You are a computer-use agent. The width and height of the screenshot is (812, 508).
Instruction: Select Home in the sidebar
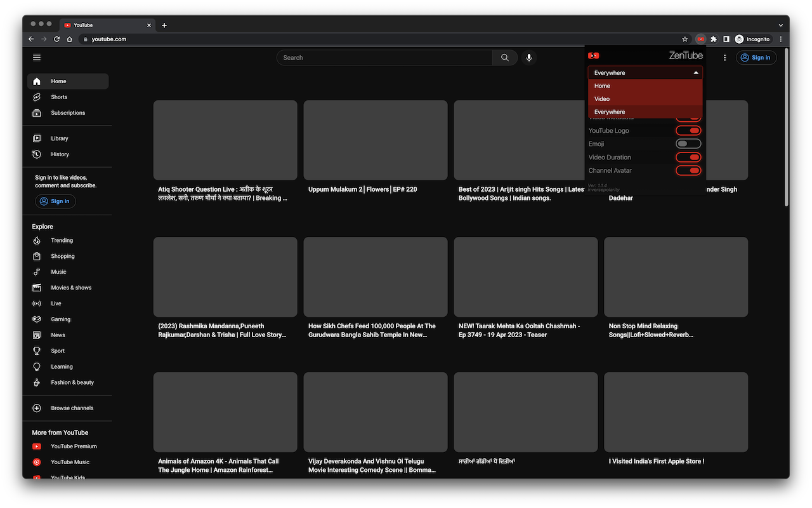pyautogui.click(x=68, y=81)
